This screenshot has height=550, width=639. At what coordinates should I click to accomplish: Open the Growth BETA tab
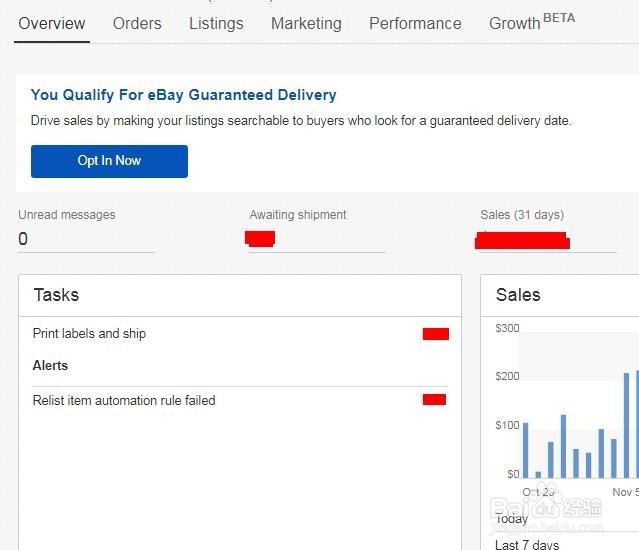click(532, 22)
